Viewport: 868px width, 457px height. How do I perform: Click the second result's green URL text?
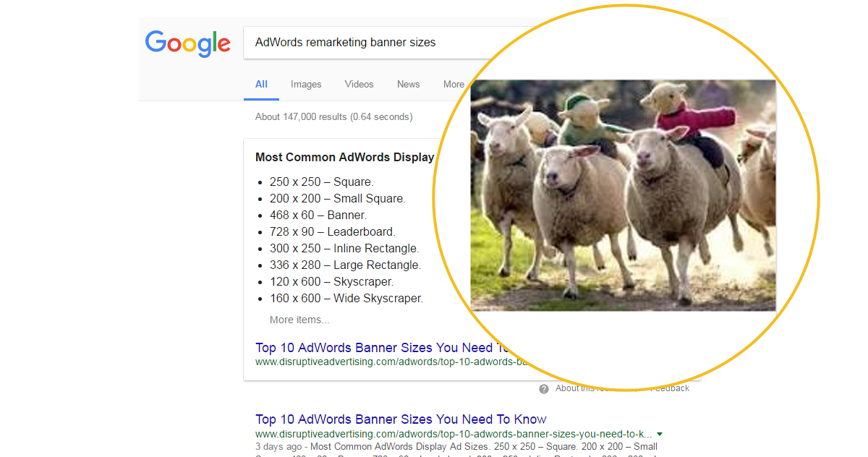(x=454, y=435)
